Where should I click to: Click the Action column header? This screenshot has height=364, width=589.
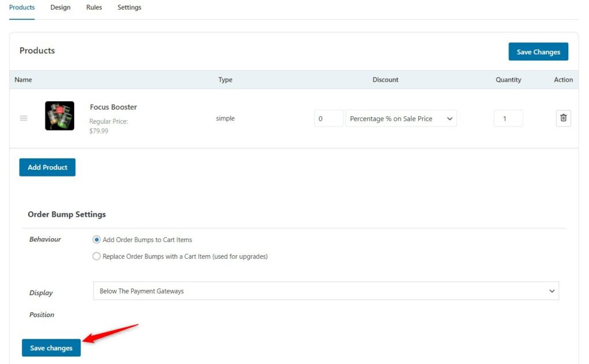point(564,79)
